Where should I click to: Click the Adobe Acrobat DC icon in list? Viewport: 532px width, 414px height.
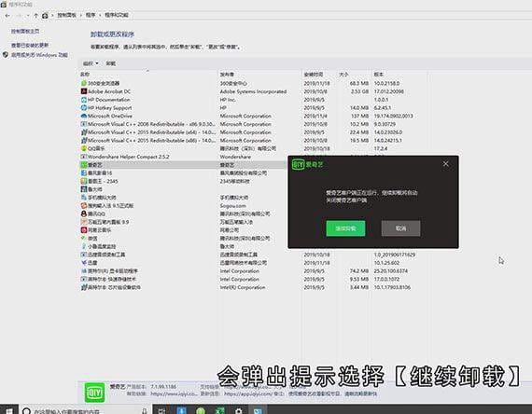pyautogui.click(x=84, y=91)
